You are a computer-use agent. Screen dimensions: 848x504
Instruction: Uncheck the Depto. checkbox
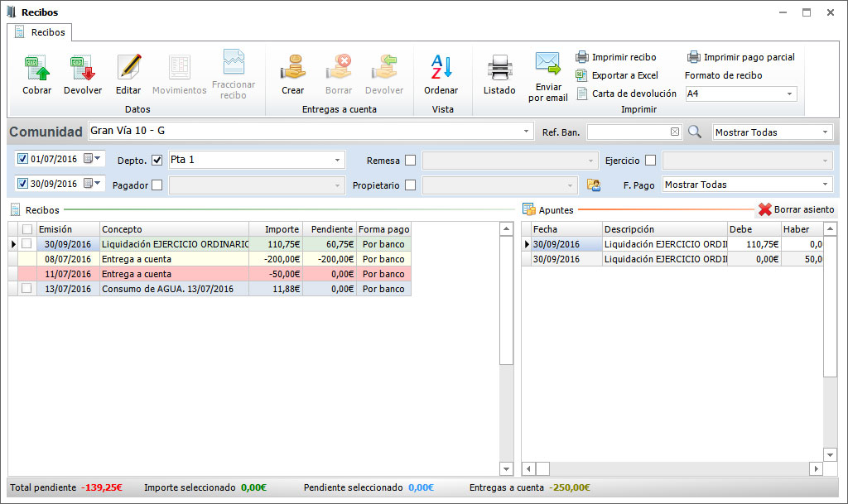point(157,161)
